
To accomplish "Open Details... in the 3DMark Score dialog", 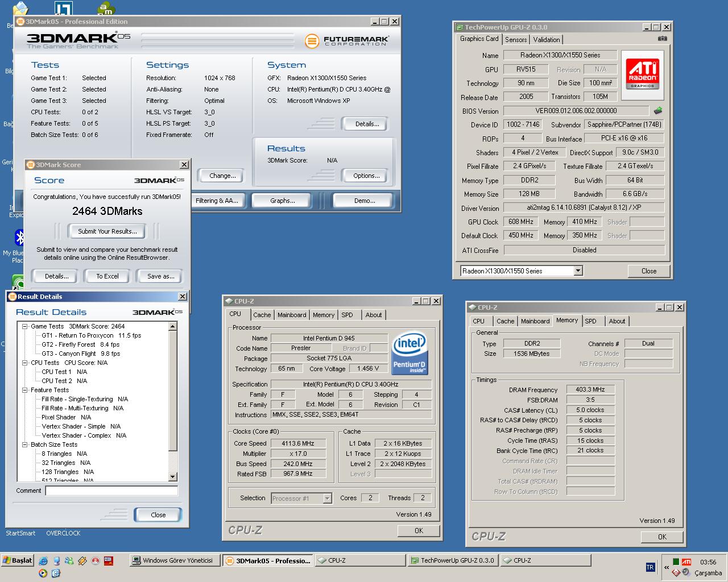I will 56,276.
